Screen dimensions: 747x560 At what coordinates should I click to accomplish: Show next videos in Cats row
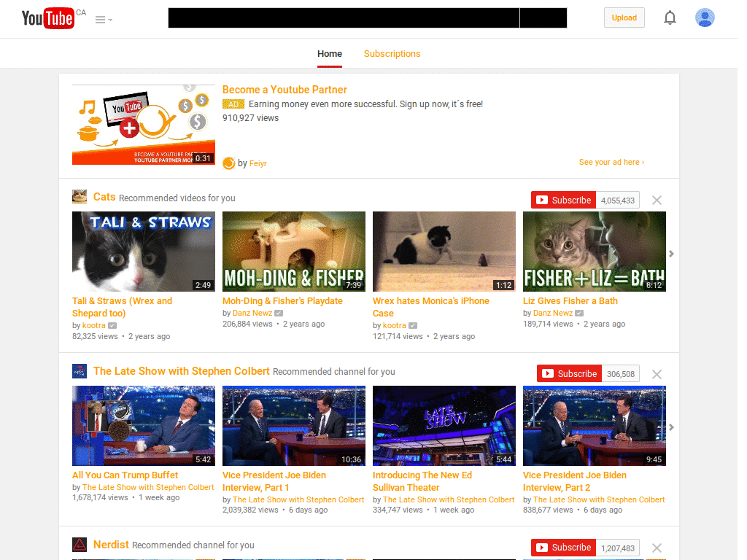point(671,254)
